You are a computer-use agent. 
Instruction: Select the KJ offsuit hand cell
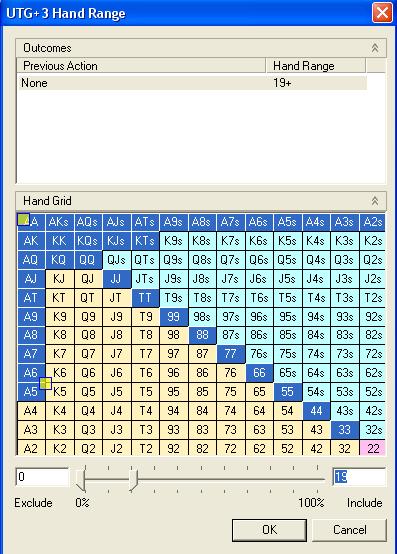click(x=60, y=279)
